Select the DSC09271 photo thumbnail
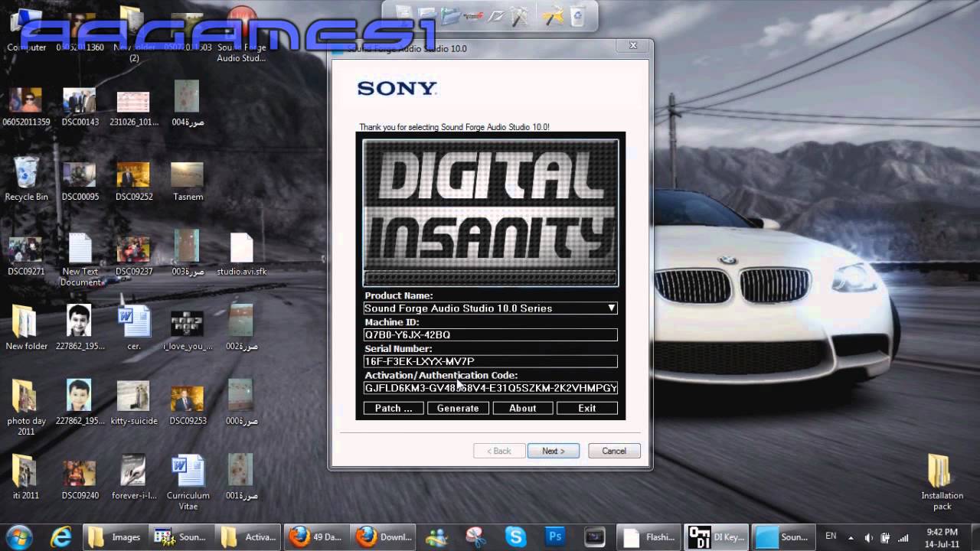This screenshot has height=551, width=980. click(26, 256)
